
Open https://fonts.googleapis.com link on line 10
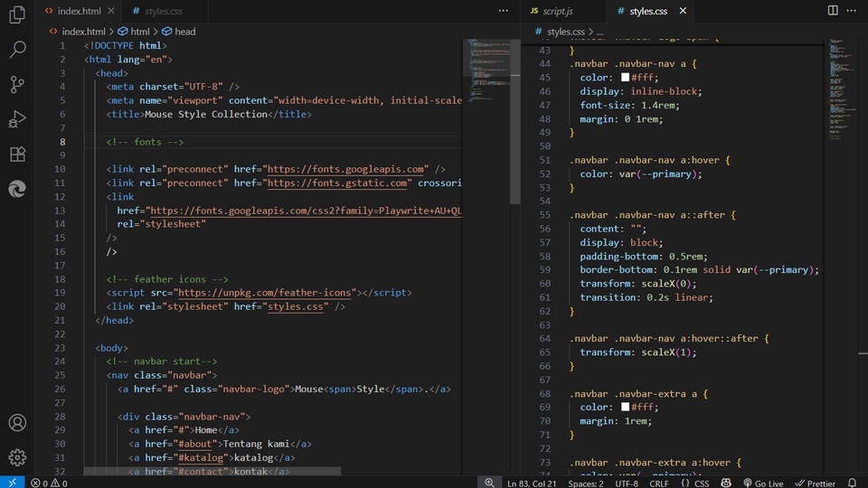tap(345, 169)
